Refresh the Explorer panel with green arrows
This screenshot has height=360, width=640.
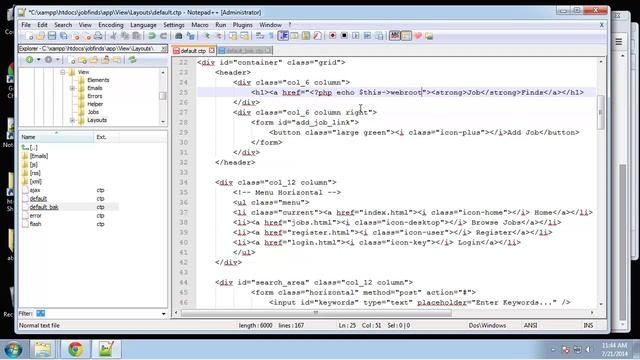(x=132, y=60)
